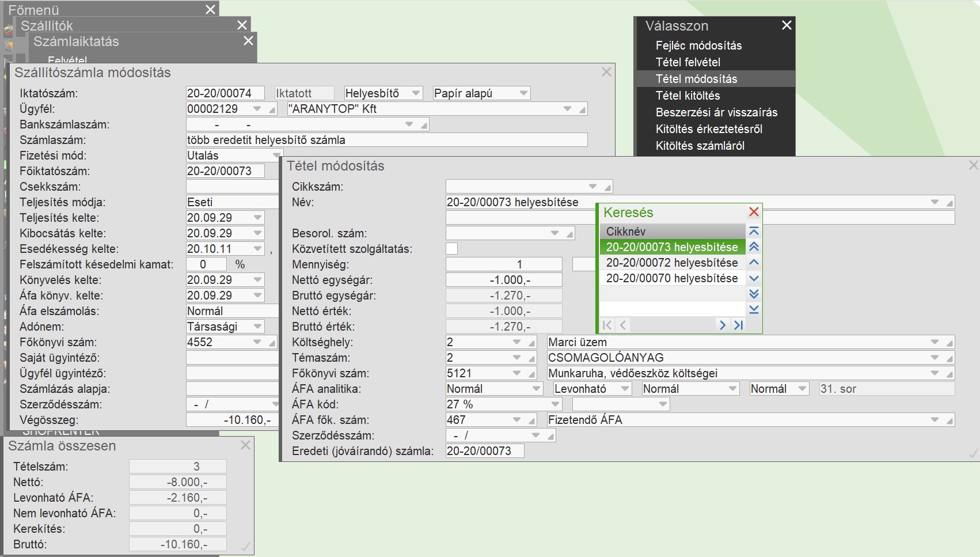The height and width of the screenshot is (557, 980).
Task: Open the Papír alapú dropdown
Action: point(523,93)
